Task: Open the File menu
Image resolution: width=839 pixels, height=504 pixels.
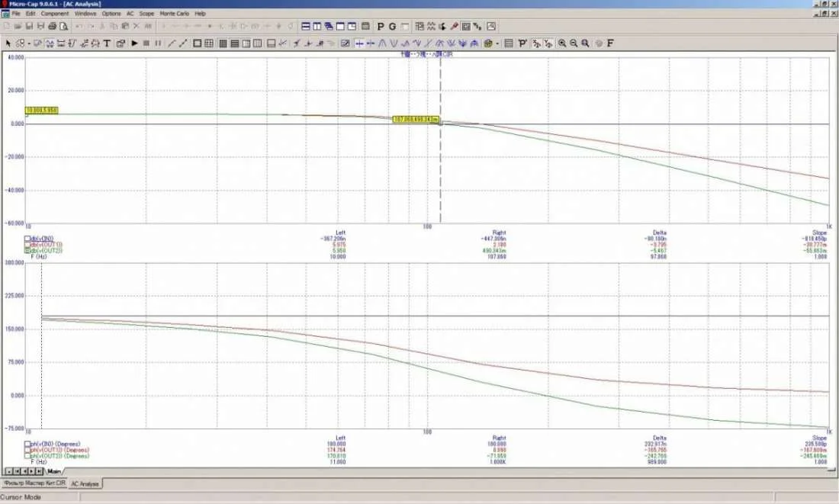Action: [16, 14]
